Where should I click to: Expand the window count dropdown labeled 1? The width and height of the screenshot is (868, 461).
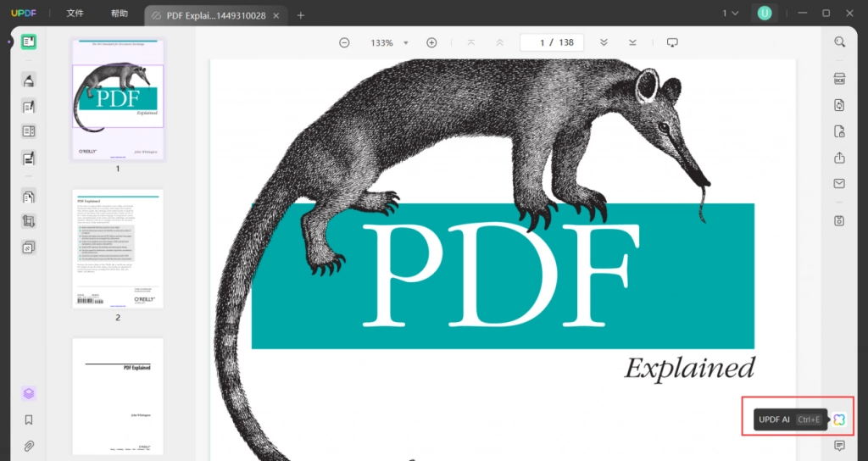[x=730, y=14]
